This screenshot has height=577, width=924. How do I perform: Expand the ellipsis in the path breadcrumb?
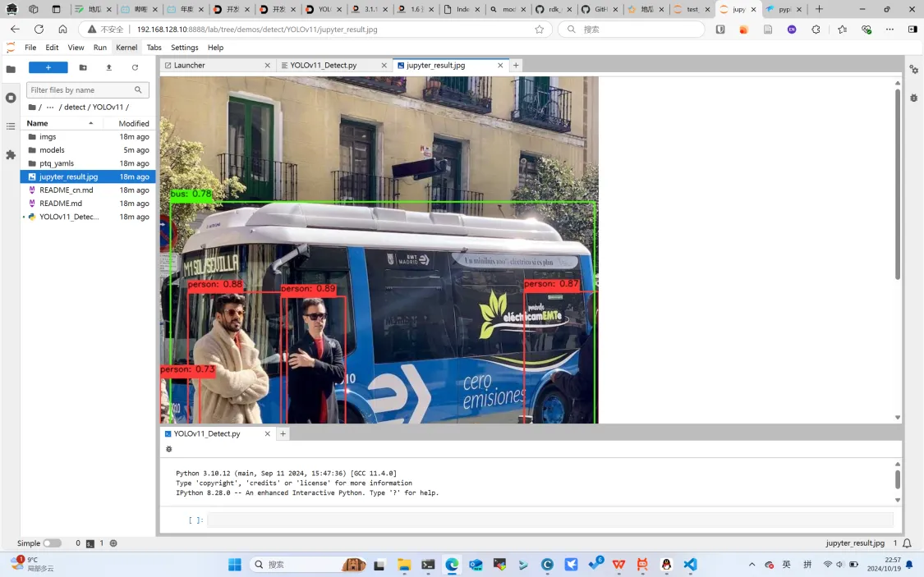coord(51,108)
